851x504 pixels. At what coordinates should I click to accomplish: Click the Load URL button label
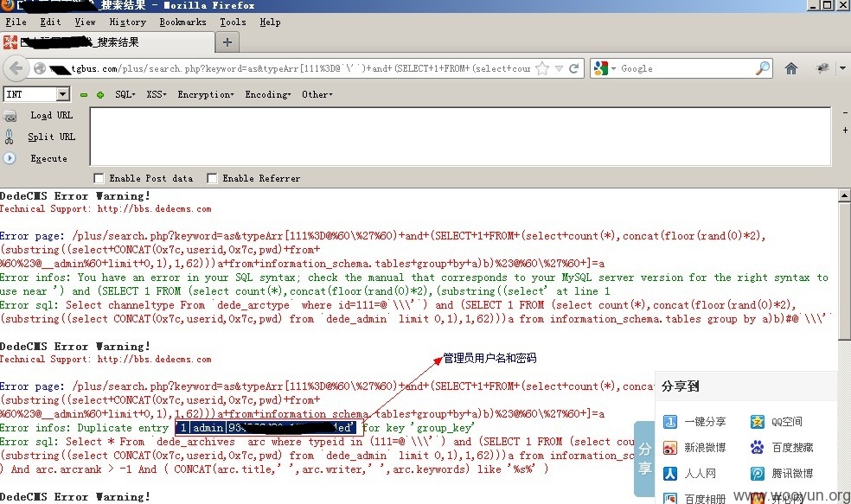click(x=52, y=116)
